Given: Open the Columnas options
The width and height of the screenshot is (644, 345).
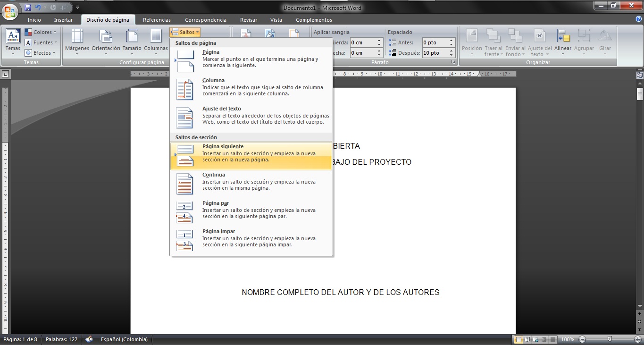Looking at the screenshot, I should point(156,42).
